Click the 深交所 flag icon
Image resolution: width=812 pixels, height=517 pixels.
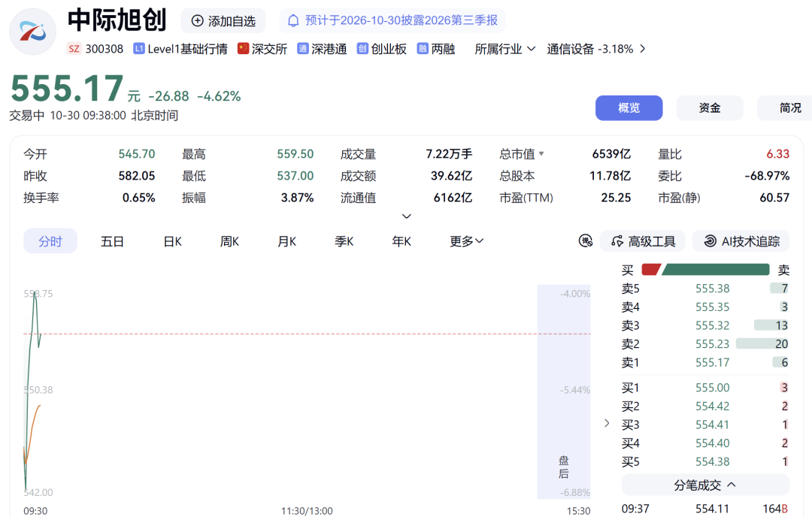pyautogui.click(x=243, y=49)
